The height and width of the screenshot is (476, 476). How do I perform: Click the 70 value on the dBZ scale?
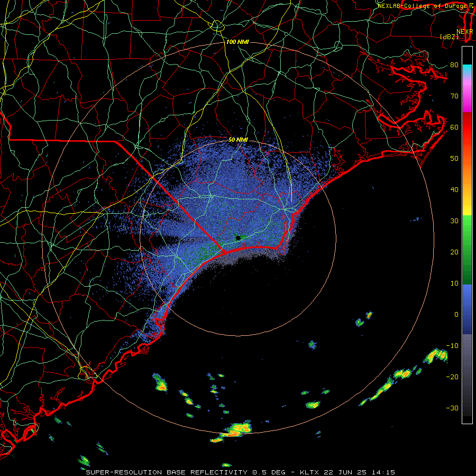[x=454, y=96]
